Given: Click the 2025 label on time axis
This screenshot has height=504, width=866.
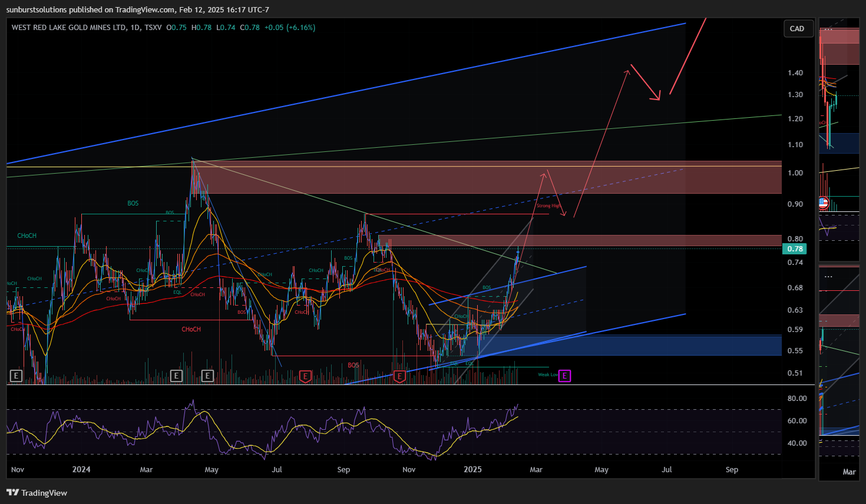Looking at the screenshot, I should tap(472, 469).
